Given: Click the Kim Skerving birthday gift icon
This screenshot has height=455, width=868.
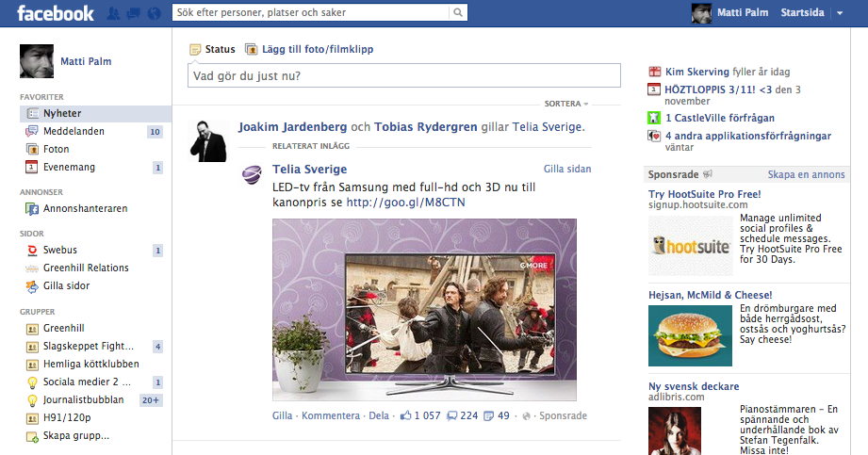Looking at the screenshot, I should pos(654,72).
